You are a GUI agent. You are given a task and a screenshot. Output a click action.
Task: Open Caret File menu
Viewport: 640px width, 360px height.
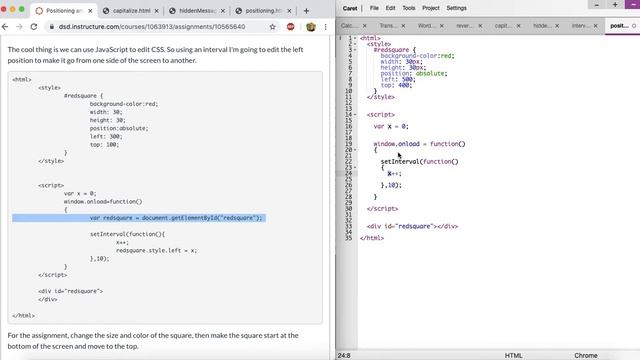[x=374, y=8]
